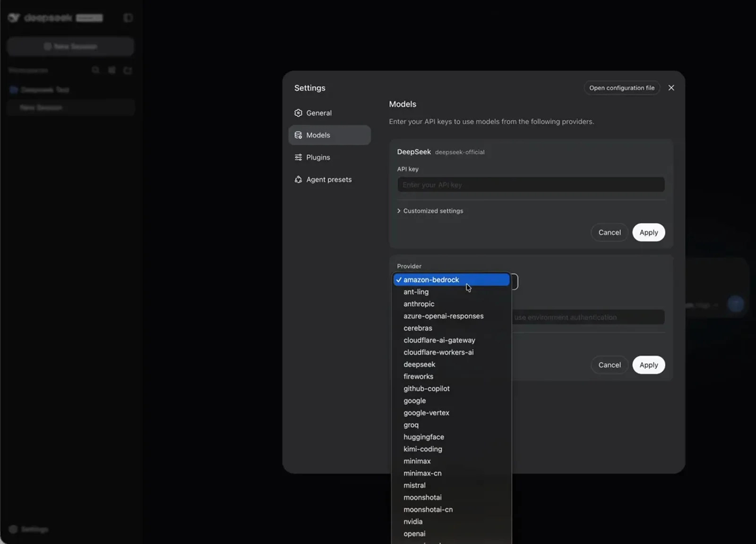Screen dimensions: 756x544
Task: Choose mistral from provider list
Action: tap(451, 485)
